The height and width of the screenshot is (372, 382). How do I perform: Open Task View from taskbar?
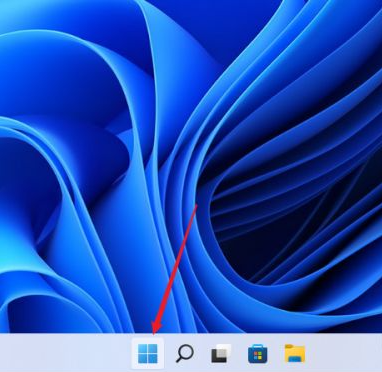(x=221, y=354)
